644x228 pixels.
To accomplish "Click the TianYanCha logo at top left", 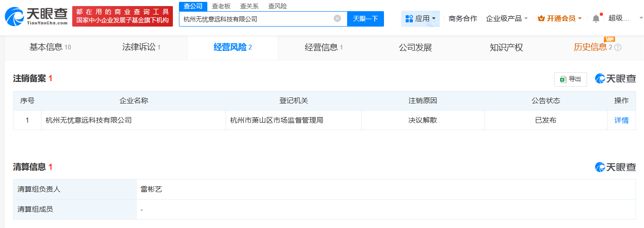I will (x=36, y=16).
